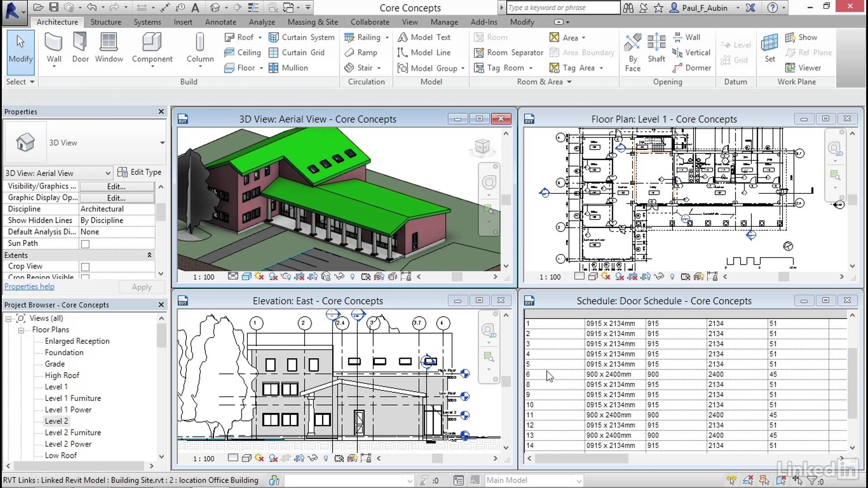Click Edit Type button

[139, 172]
